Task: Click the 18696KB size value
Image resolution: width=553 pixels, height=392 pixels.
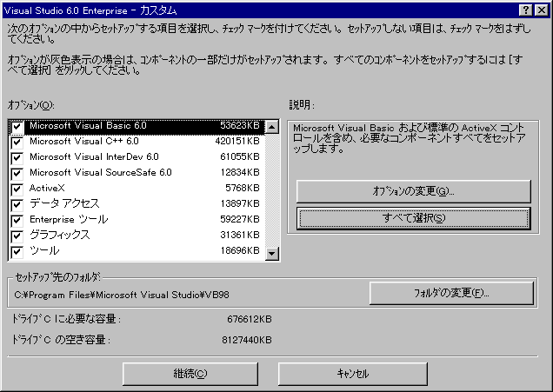Action: (240, 250)
